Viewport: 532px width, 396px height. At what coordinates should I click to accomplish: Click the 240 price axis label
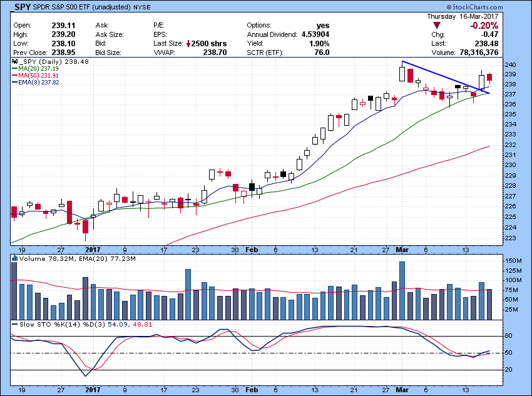tap(511, 65)
